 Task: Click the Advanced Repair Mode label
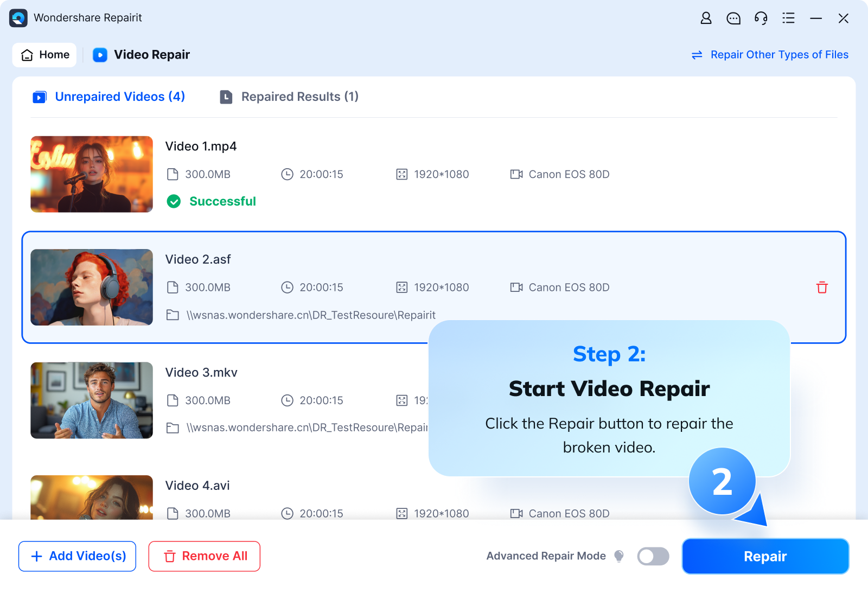pyautogui.click(x=546, y=556)
